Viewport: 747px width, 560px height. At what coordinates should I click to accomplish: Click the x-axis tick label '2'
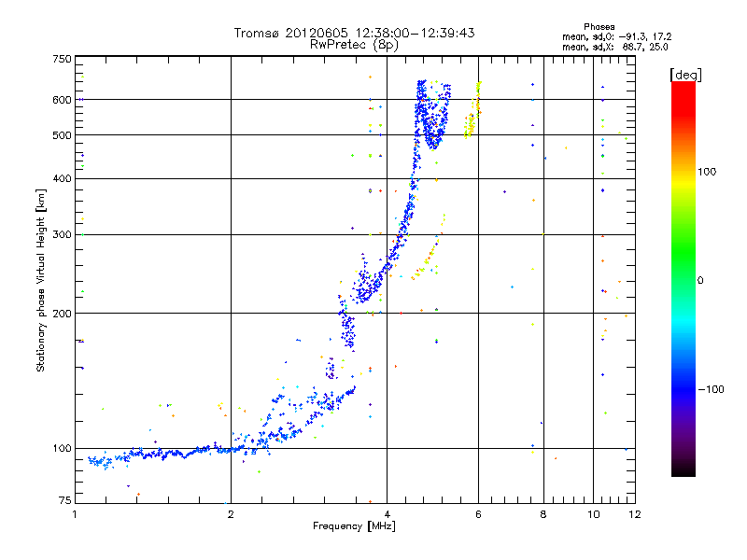point(231,514)
